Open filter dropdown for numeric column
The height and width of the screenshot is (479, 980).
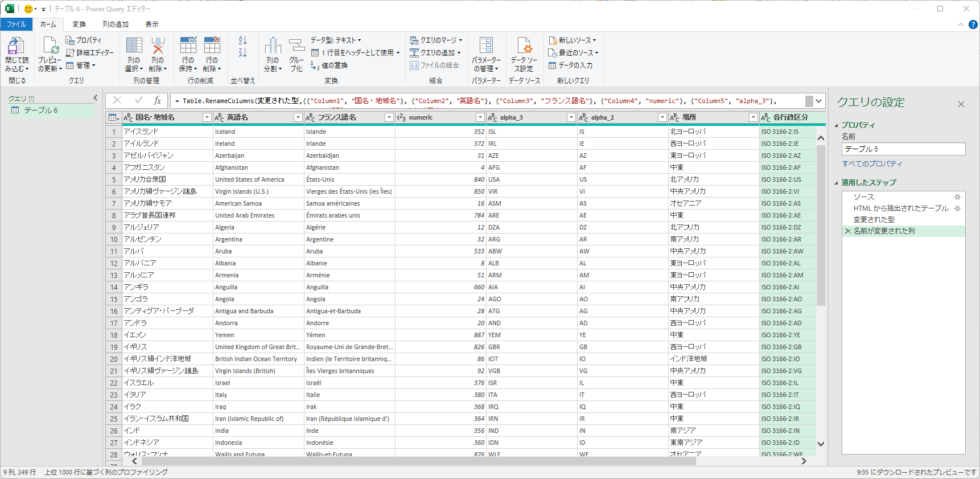point(480,117)
